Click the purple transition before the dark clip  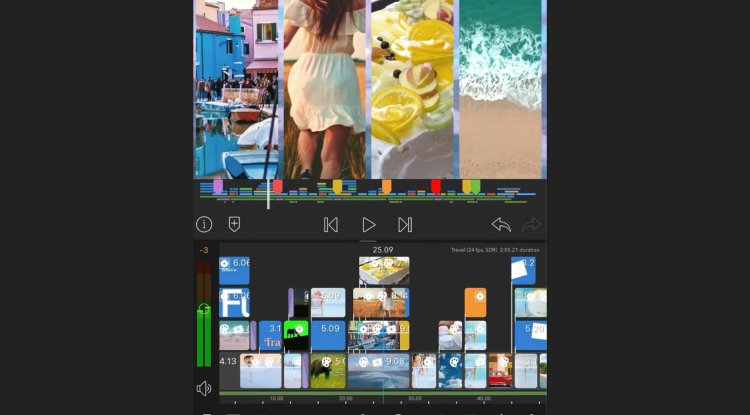pyautogui.click(x=291, y=303)
